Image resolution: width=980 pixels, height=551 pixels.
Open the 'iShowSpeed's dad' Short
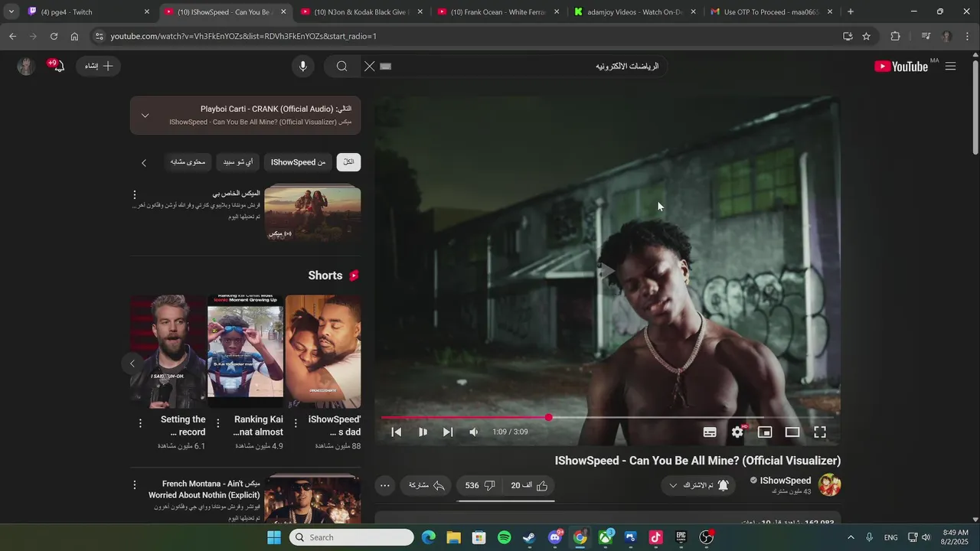(323, 352)
